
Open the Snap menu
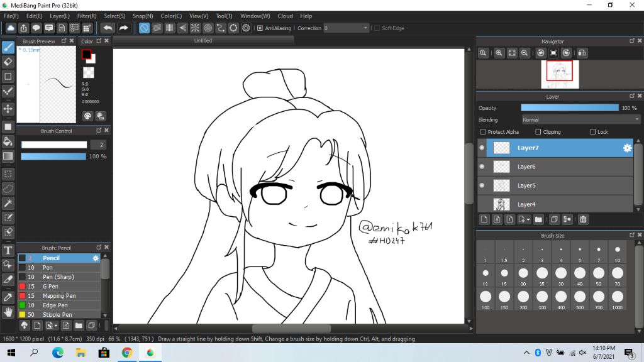coord(143,16)
